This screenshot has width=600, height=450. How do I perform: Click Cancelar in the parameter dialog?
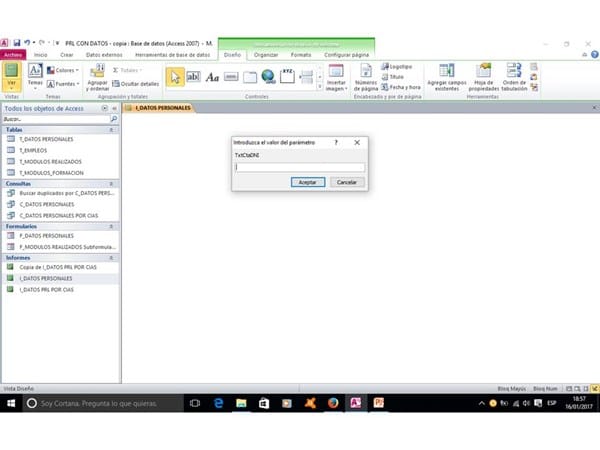click(347, 182)
